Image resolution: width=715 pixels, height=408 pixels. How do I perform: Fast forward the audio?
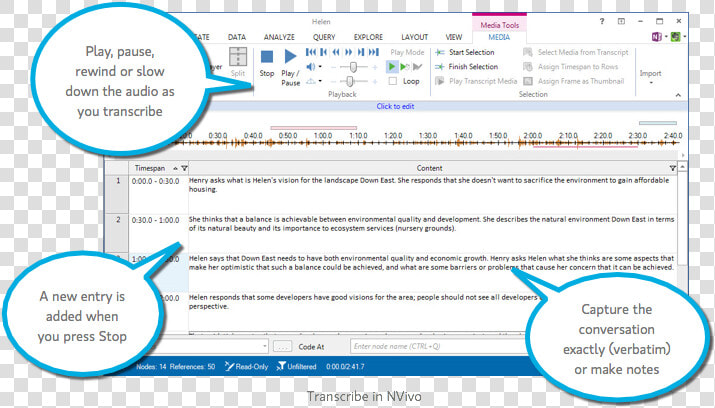[x=348, y=52]
